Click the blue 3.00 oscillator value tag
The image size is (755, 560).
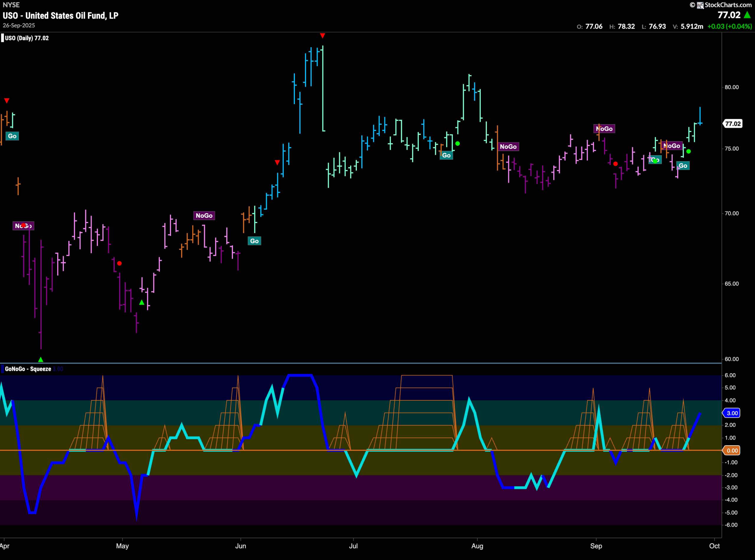732,413
